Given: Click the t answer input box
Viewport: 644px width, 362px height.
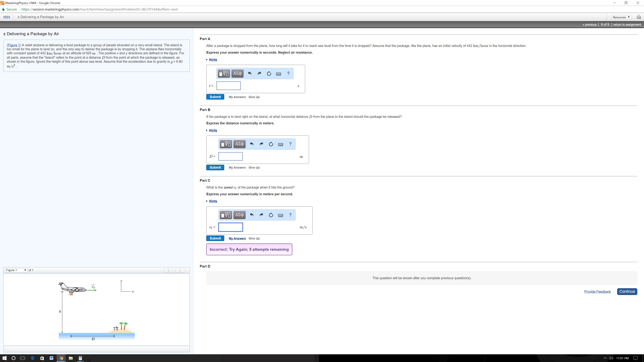Looking at the screenshot, I should 228,86.
